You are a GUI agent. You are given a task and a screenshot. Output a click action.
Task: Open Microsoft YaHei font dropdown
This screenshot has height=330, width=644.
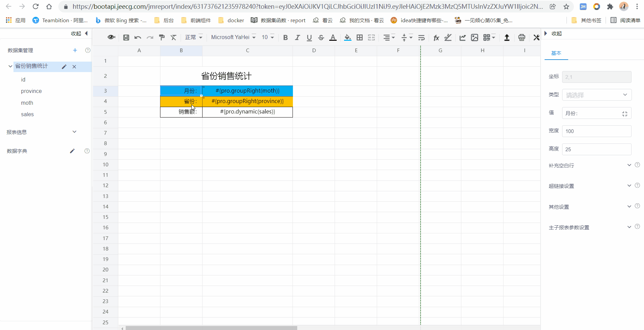click(233, 37)
